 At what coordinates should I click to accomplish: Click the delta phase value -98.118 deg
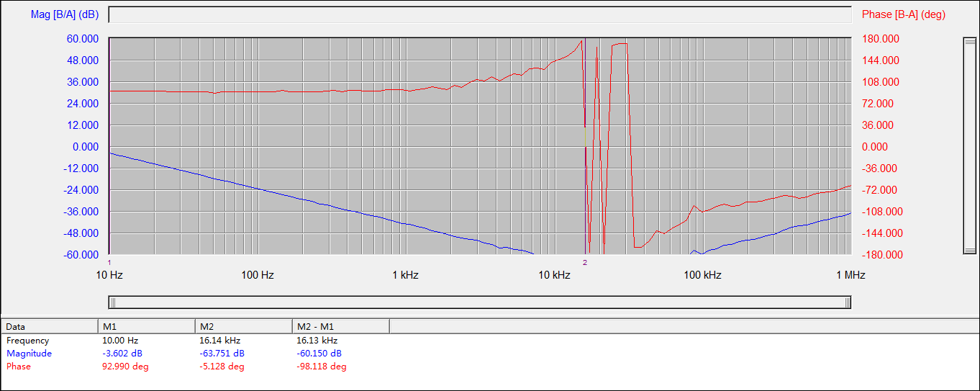click(322, 367)
